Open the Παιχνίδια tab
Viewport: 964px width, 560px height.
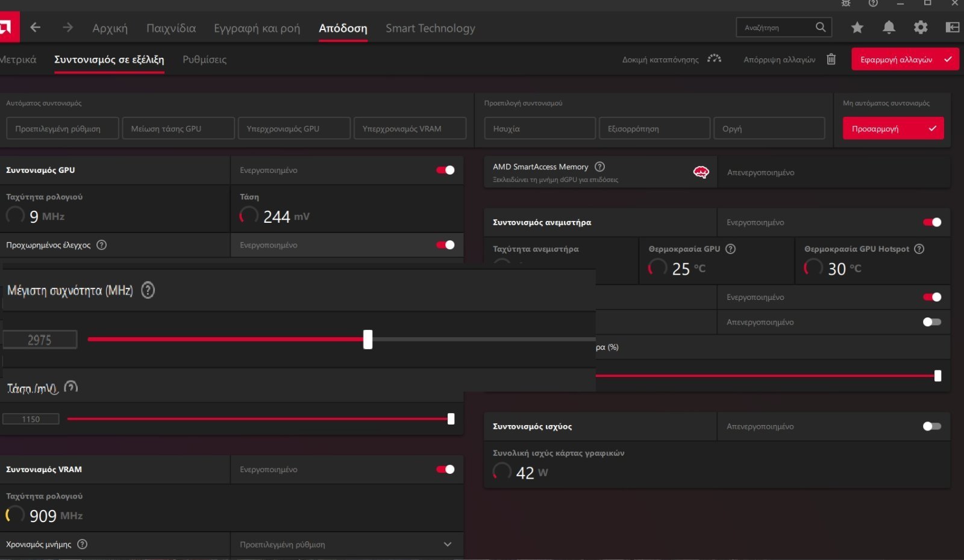(x=171, y=28)
